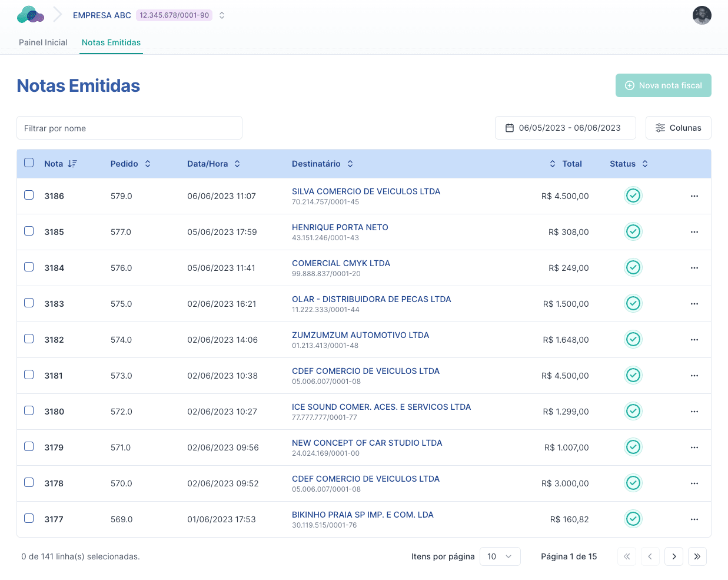The width and height of the screenshot is (728, 580).
Task: Select the Notas Emitidas tab
Action: [x=111, y=42]
